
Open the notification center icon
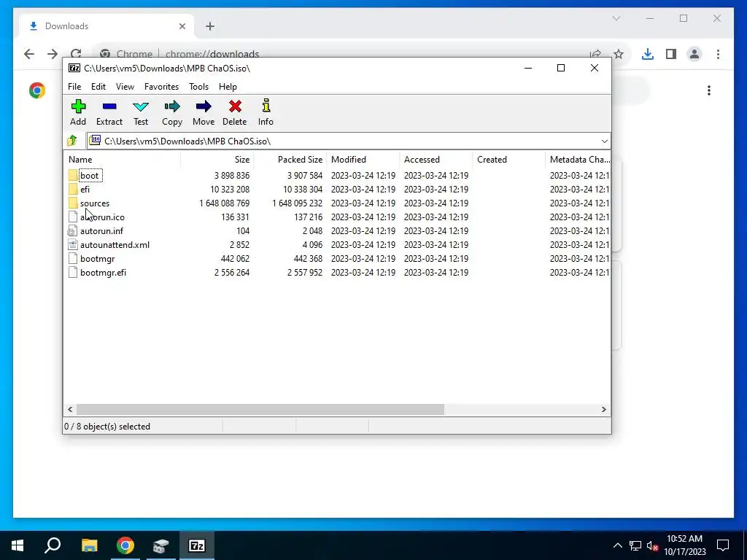coord(723,545)
